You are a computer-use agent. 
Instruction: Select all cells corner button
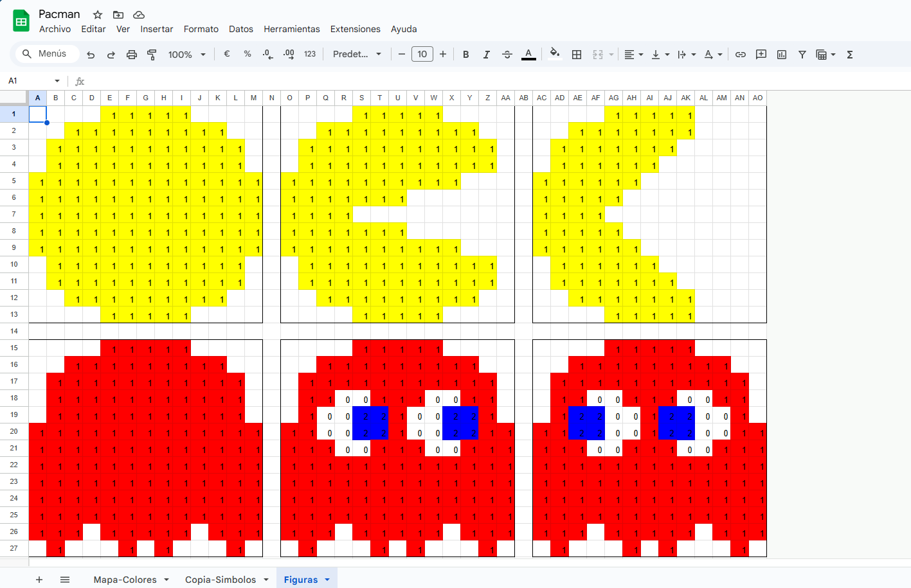(14, 98)
